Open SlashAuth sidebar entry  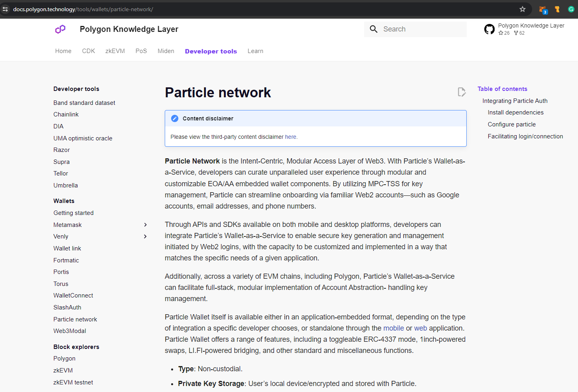[67, 307]
